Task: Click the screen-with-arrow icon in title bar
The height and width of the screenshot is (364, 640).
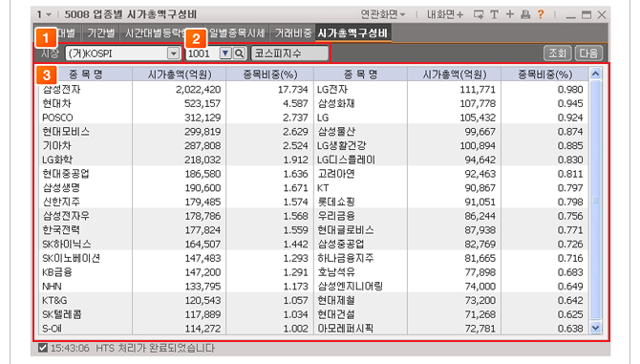Action: (479, 14)
